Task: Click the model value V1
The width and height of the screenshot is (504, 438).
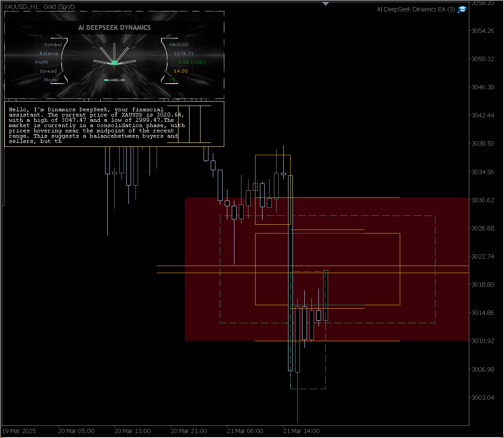Action: (x=172, y=80)
